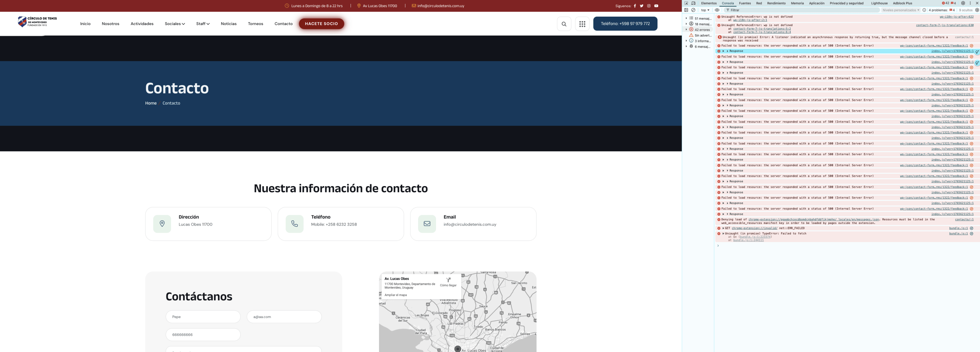Screen dimensions: 980x352
Task: Open the 'wp-i18n-js-after:622' source link
Action: click(x=956, y=17)
